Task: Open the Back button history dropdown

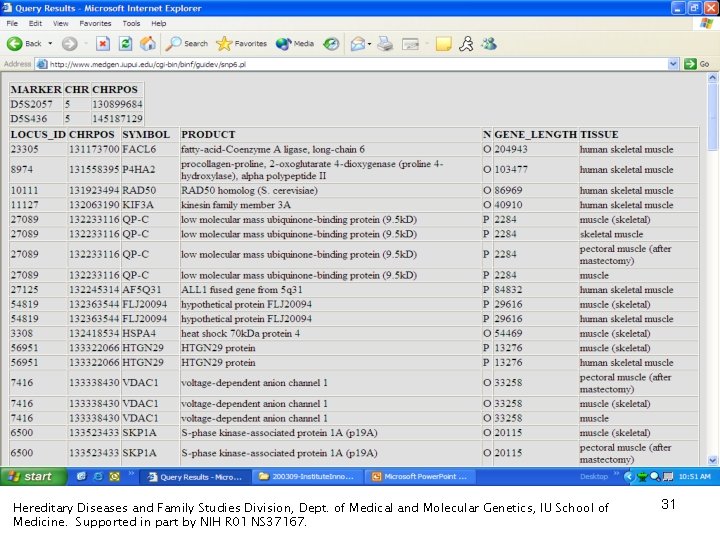Action: coord(50,44)
